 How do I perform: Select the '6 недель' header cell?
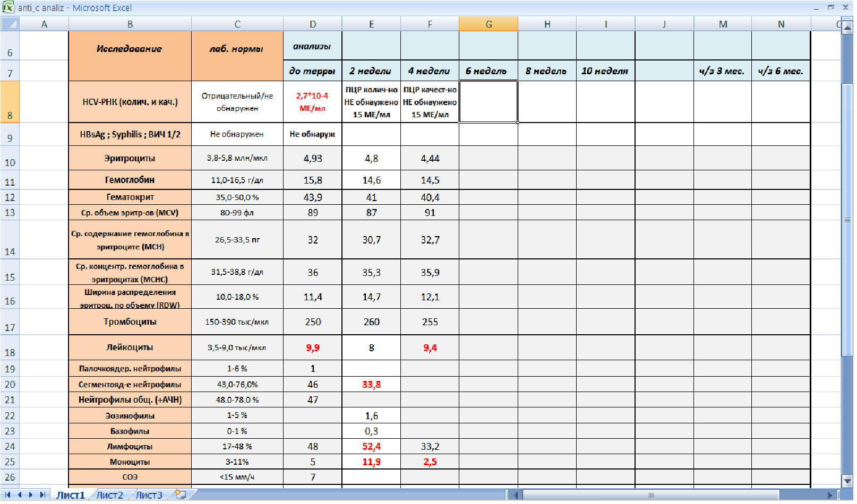[488, 71]
